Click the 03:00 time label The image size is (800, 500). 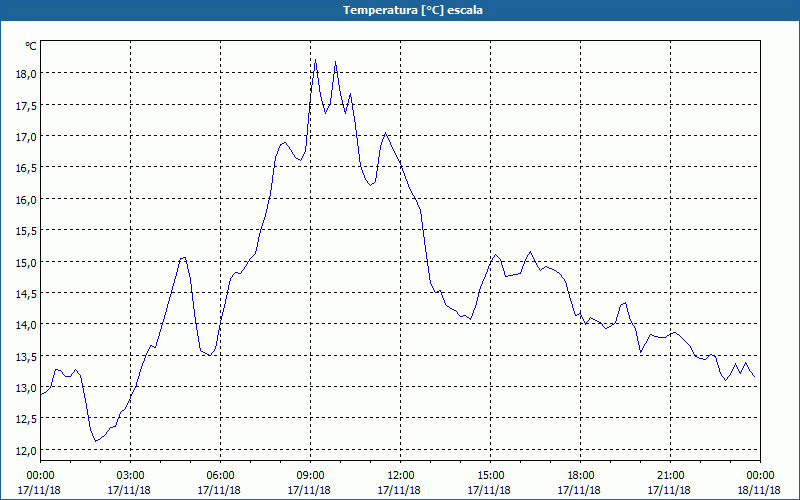[x=130, y=476]
